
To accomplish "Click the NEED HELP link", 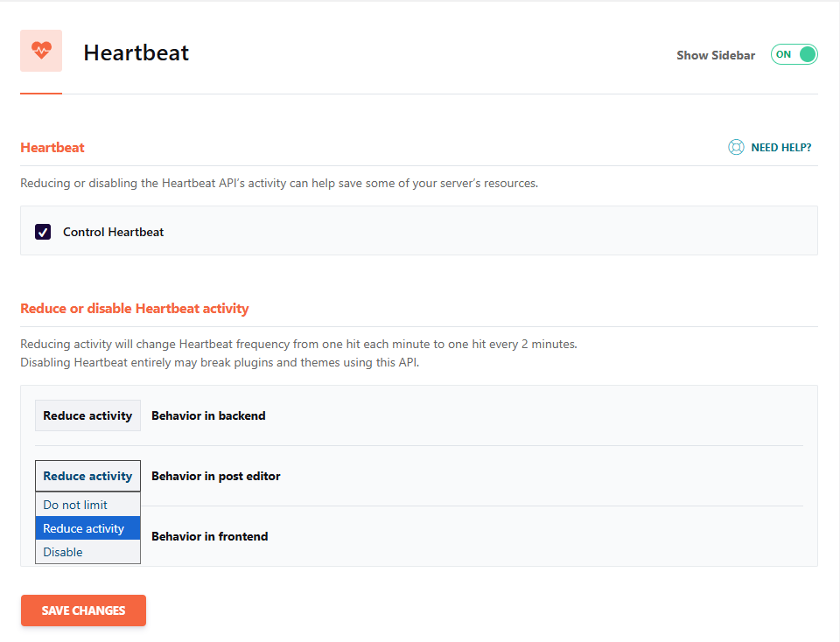I will click(x=781, y=147).
